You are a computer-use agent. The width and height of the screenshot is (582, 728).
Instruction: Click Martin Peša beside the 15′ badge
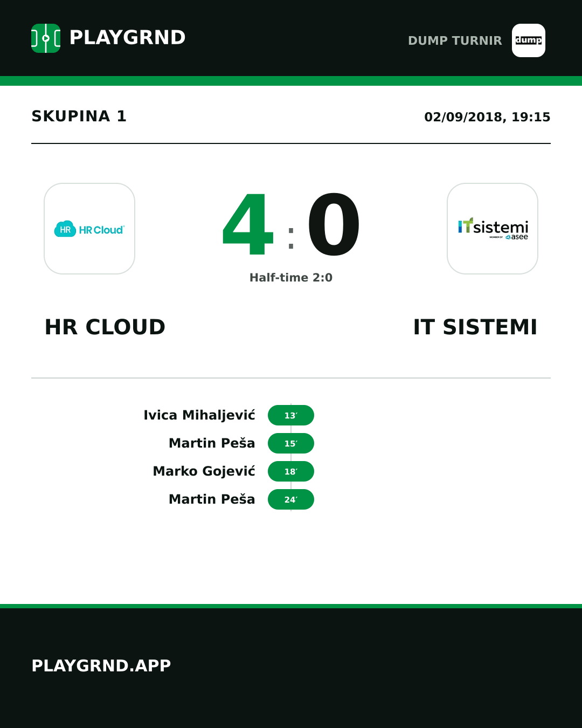(212, 443)
